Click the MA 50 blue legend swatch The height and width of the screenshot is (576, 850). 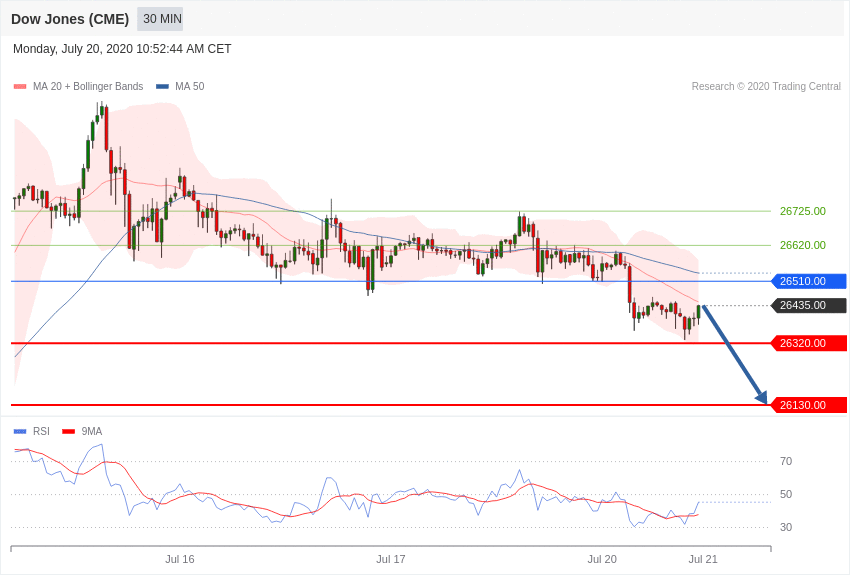(162, 87)
